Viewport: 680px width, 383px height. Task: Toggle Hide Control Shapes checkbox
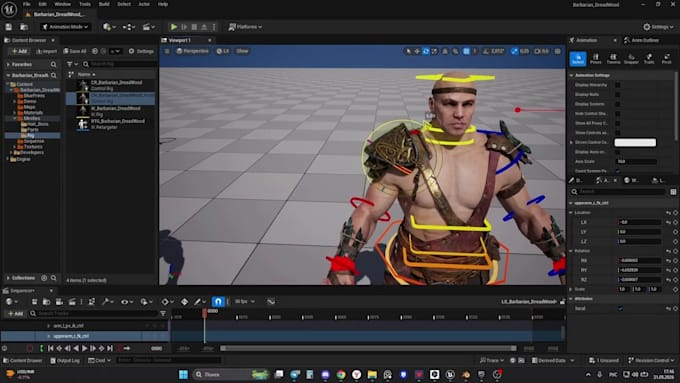pos(618,114)
